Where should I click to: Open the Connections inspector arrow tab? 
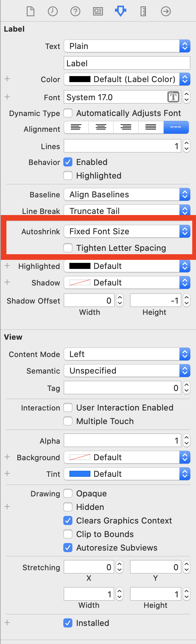tap(166, 12)
